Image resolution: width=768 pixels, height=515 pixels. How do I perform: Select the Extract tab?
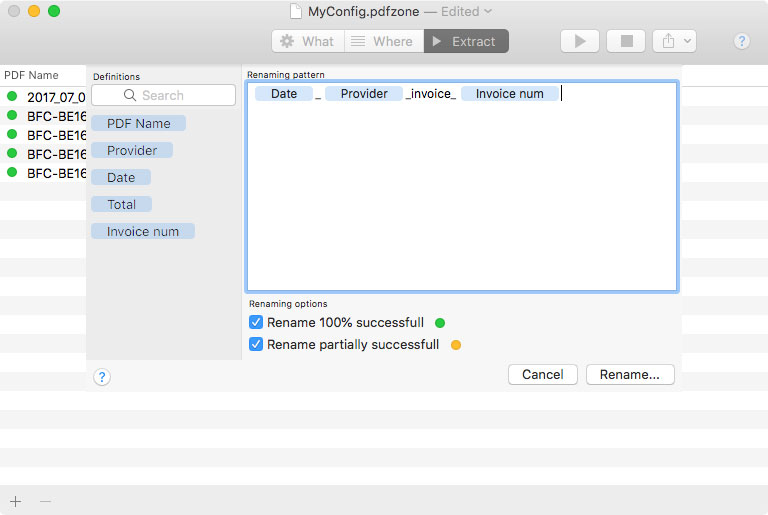tap(466, 41)
